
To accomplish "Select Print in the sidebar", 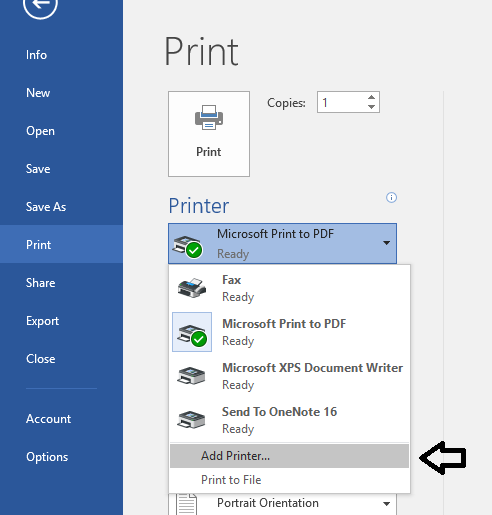I will 61,244.
